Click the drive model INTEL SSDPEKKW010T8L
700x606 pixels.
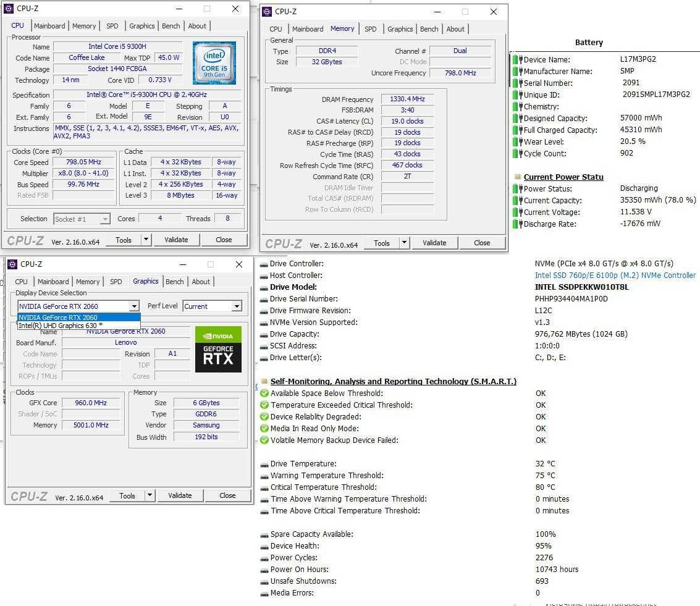click(582, 287)
